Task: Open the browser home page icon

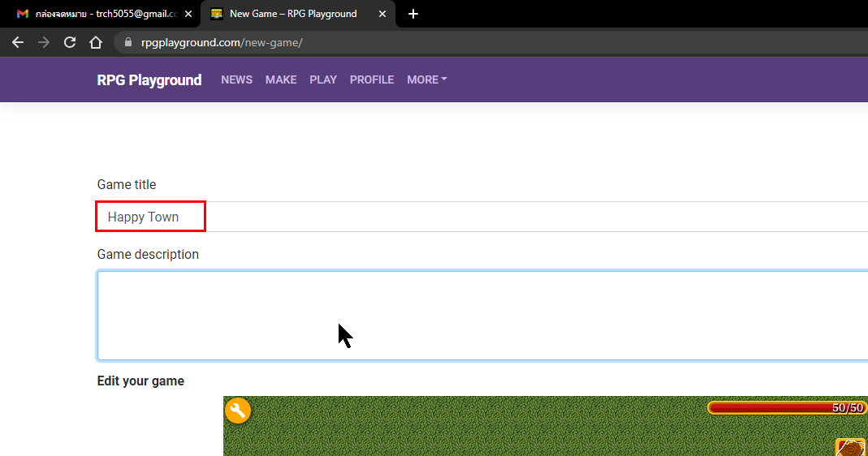Action: click(x=96, y=43)
